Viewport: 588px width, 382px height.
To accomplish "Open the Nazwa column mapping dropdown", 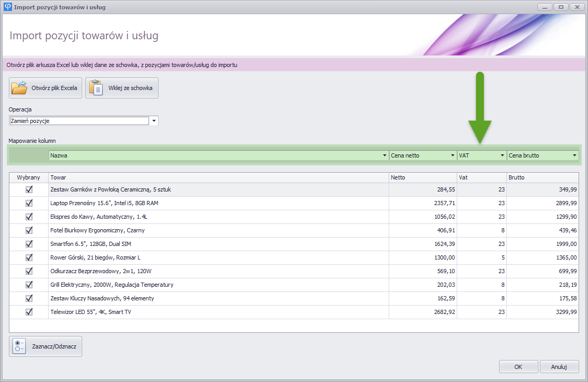I will tap(385, 155).
